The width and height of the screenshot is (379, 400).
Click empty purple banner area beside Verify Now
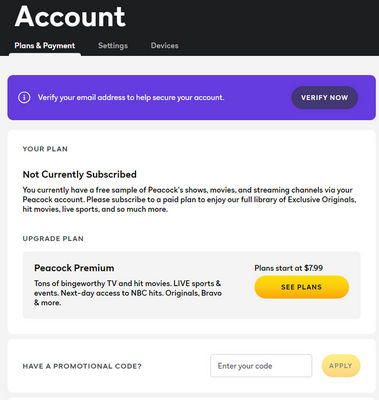click(257, 98)
